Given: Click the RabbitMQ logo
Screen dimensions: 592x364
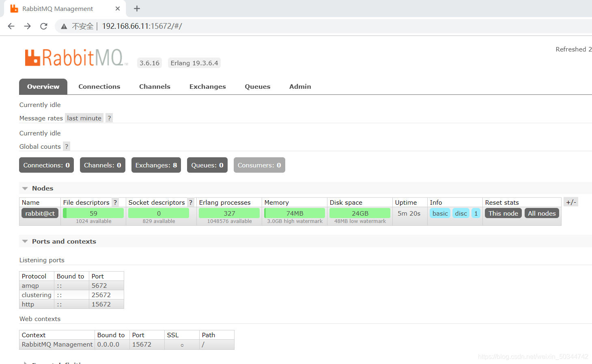Looking at the screenshot, I should (76, 58).
